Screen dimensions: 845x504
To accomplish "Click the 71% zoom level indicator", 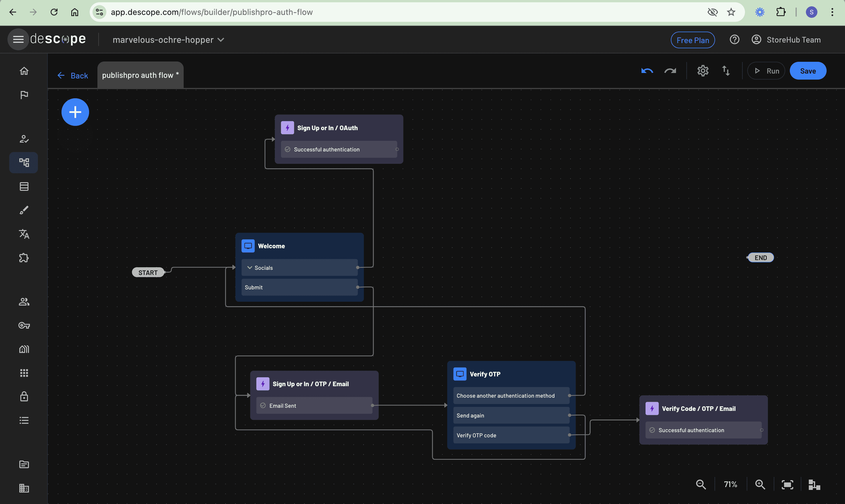I will (730, 484).
